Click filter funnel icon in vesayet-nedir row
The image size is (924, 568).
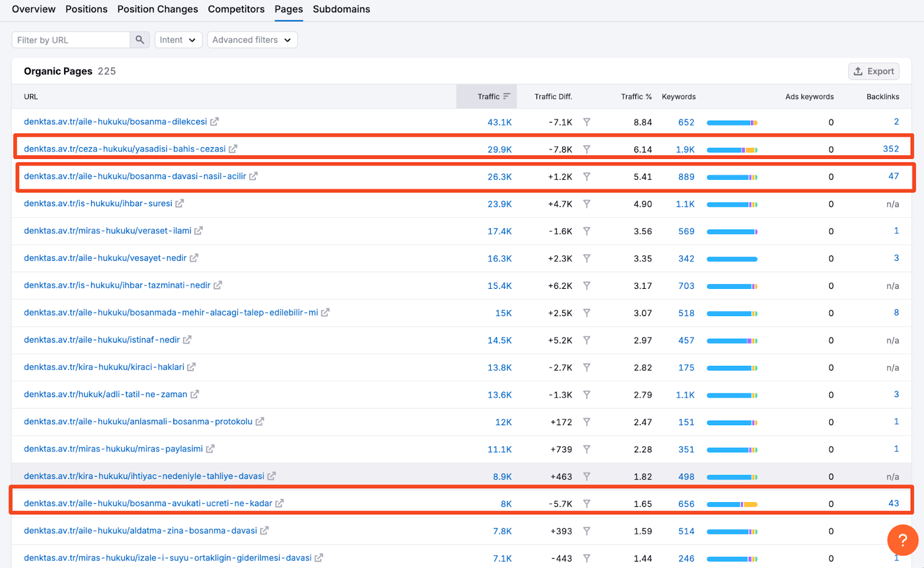pos(587,258)
